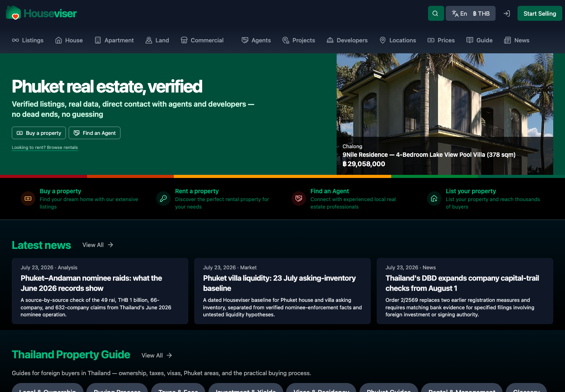565x392 pixels.
Task: Click the List your property house icon
Action: 434,198
